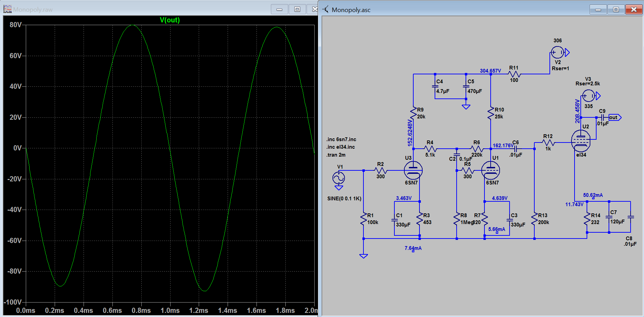Click the ground symbol below R1
The image size is (644, 317).
(363, 256)
